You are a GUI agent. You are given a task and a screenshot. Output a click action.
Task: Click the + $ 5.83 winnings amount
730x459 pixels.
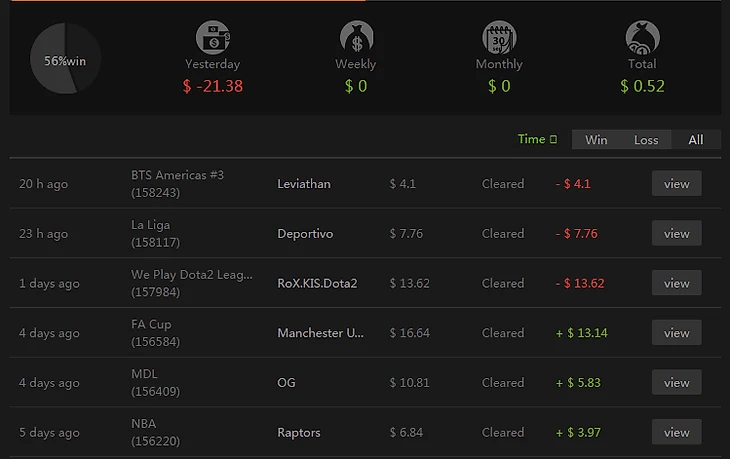click(x=578, y=383)
